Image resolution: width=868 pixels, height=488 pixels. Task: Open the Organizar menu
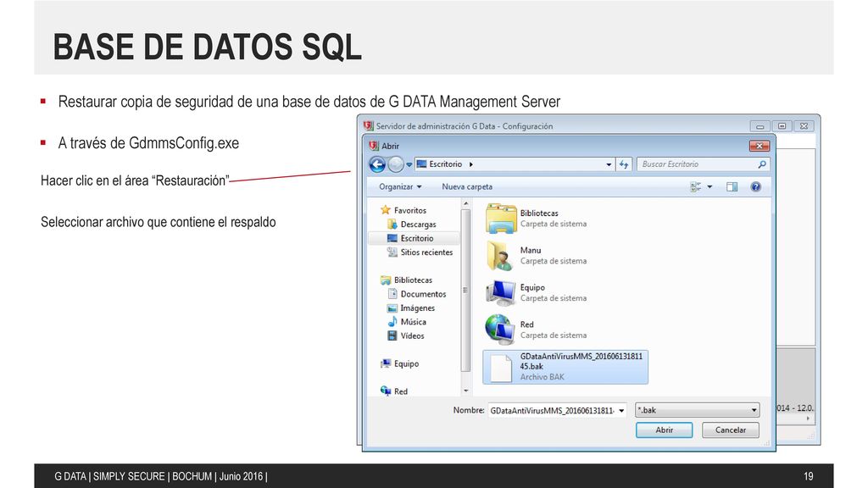(400, 187)
